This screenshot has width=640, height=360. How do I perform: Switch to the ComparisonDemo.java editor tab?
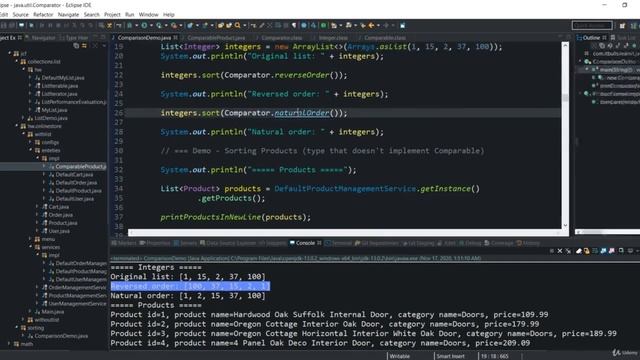coord(144,38)
